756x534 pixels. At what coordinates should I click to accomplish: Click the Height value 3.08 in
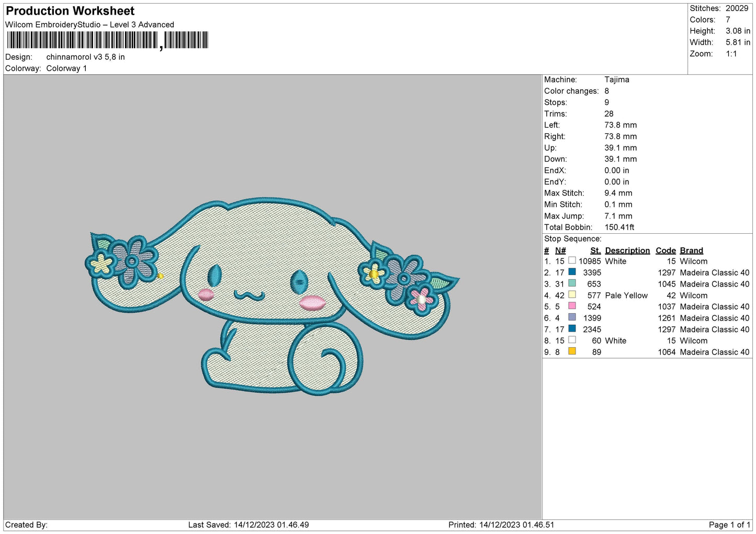point(738,31)
